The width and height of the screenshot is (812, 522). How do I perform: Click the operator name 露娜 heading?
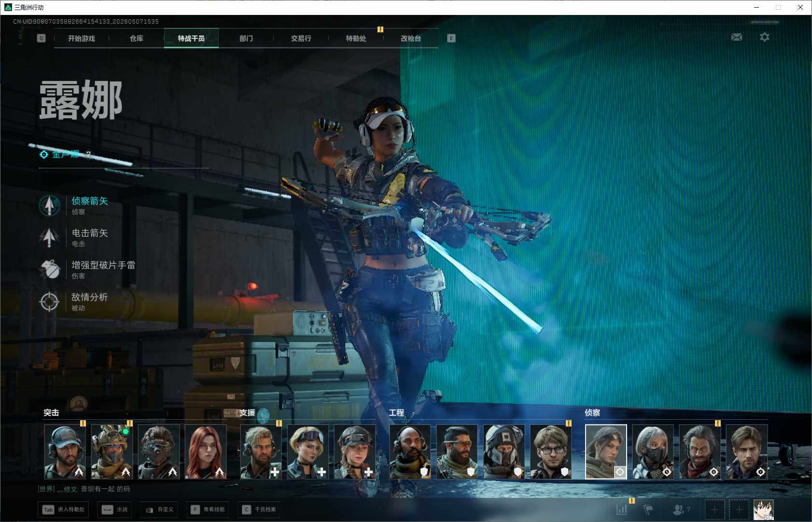81,100
